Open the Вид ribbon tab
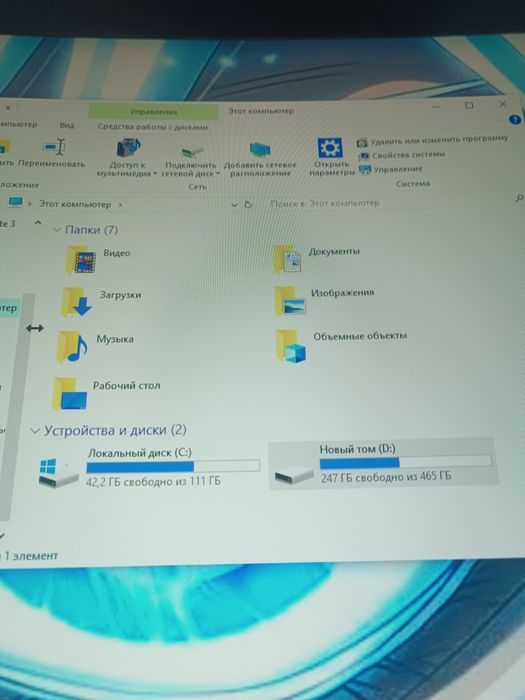This screenshot has width=525, height=700. coord(67,125)
